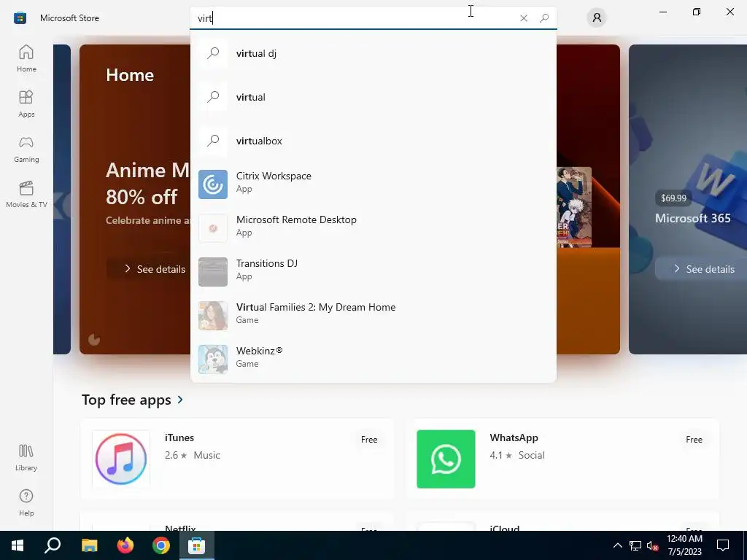Image resolution: width=747 pixels, height=560 pixels.
Task: Click the Free button for iTunes
Action: (369, 440)
